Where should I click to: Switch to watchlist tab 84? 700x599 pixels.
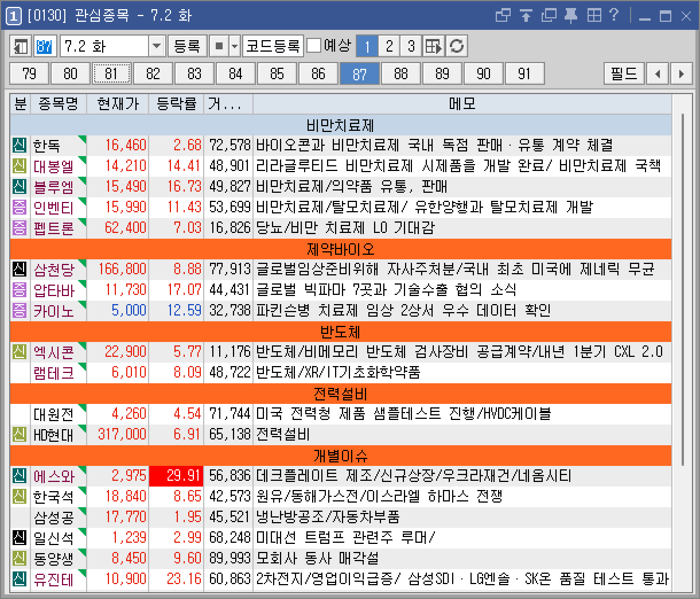point(236,73)
